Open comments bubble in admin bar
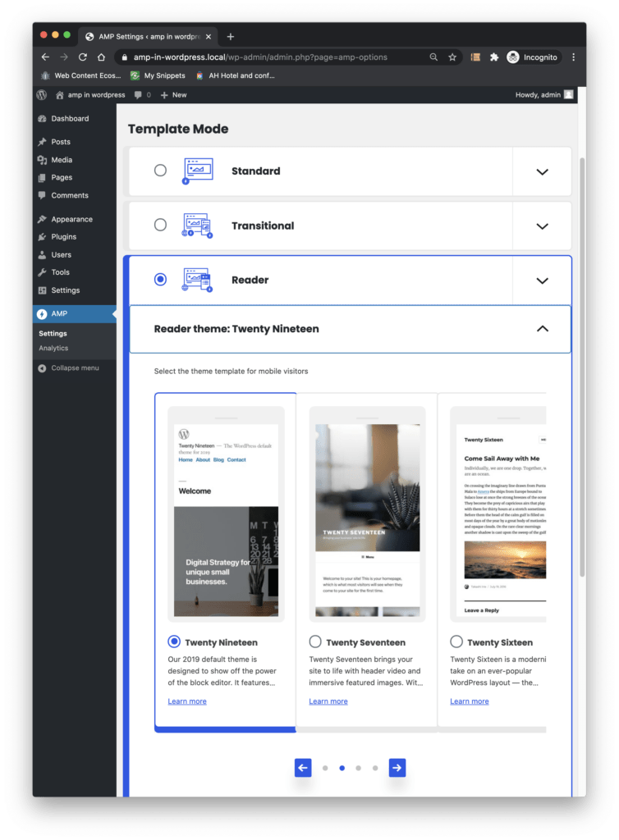The image size is (619, 840). click(142, 95)
